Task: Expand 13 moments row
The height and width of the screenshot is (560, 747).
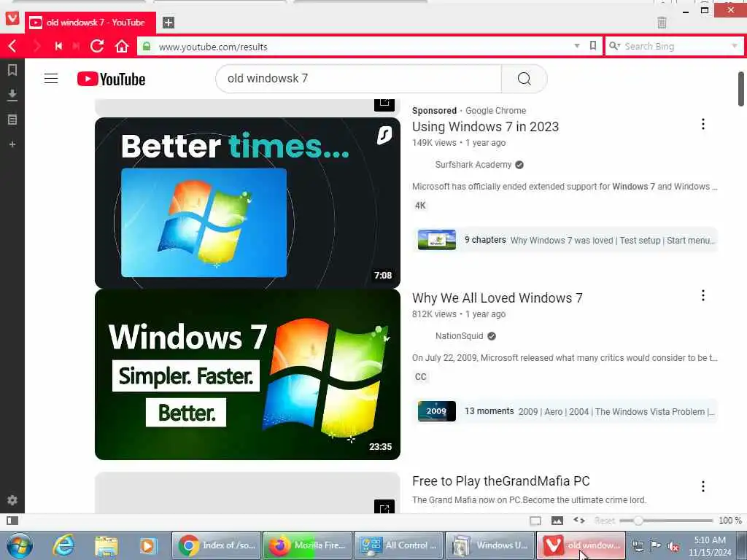Action: tap(565, 411)
